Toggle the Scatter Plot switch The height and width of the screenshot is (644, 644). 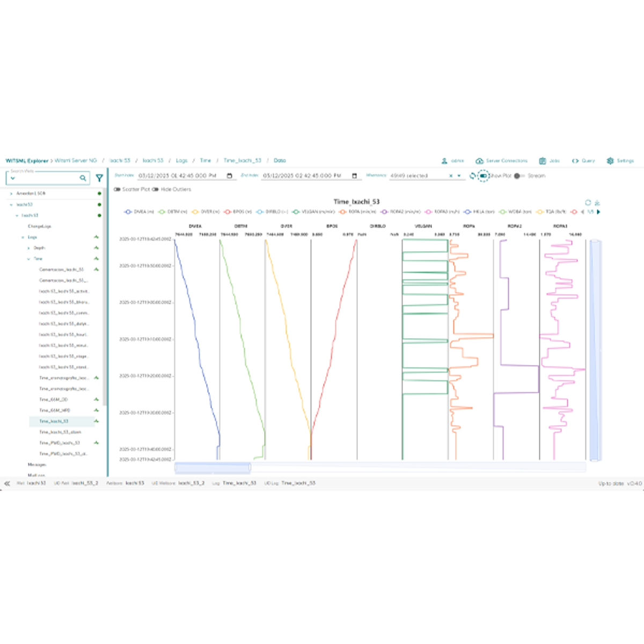coord(117,189)
